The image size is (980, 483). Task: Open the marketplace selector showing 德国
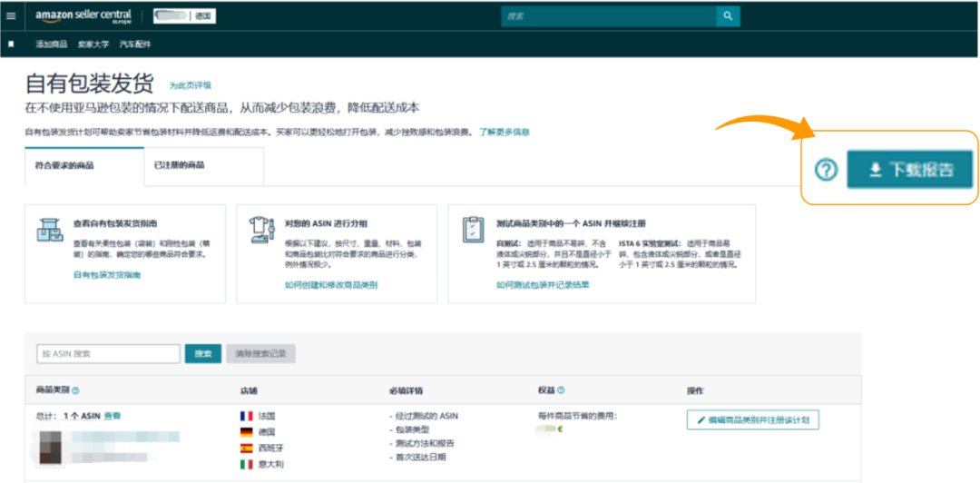click(185, 17)
